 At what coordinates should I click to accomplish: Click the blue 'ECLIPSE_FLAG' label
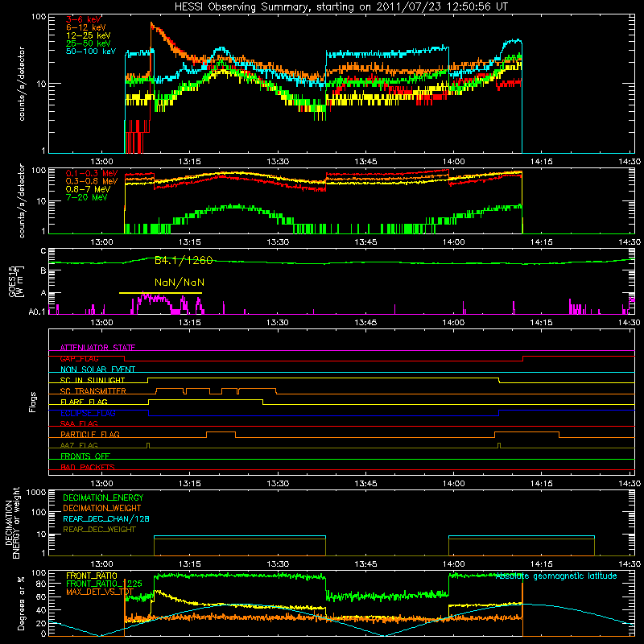point(88,413)
